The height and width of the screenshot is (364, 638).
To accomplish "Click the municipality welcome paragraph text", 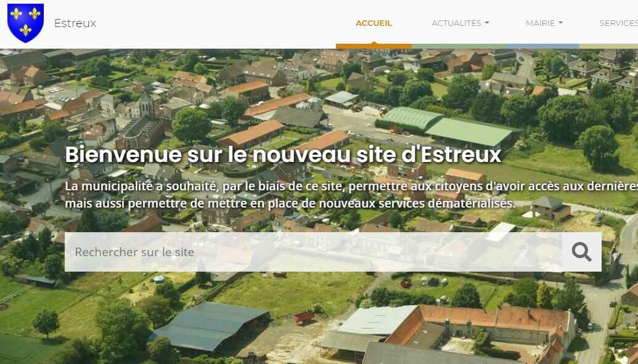I will coord(351,195).
